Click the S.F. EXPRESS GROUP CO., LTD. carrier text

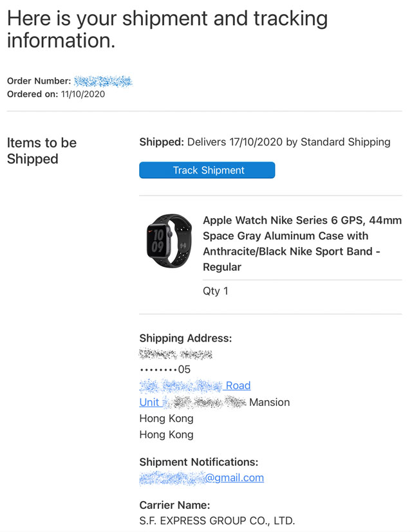pos(217,520)
